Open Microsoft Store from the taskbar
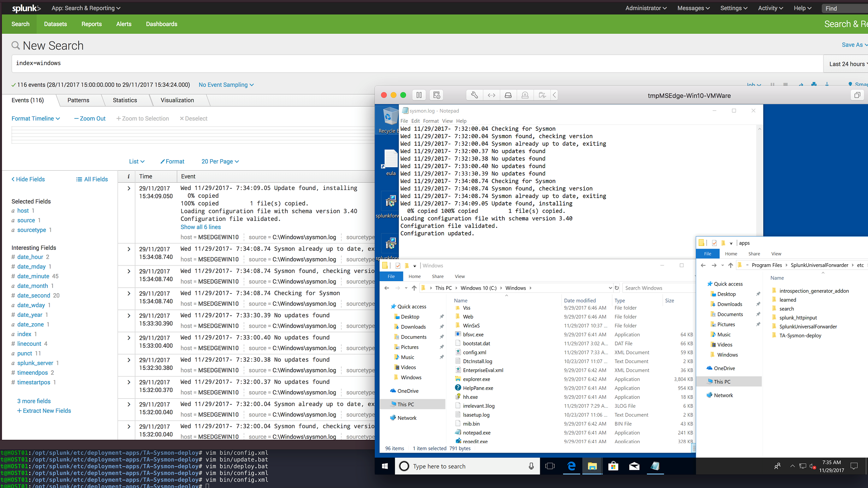The height and width of the screenshot is (488, 868). [x=613, y=466]
